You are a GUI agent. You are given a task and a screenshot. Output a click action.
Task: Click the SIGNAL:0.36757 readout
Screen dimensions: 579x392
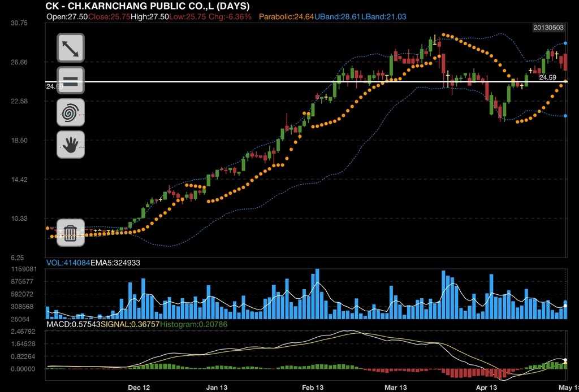[x=131, y=325]
